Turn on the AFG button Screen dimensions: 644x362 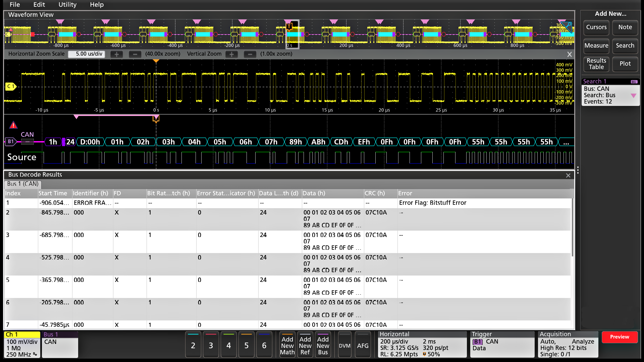coord(363,345)
